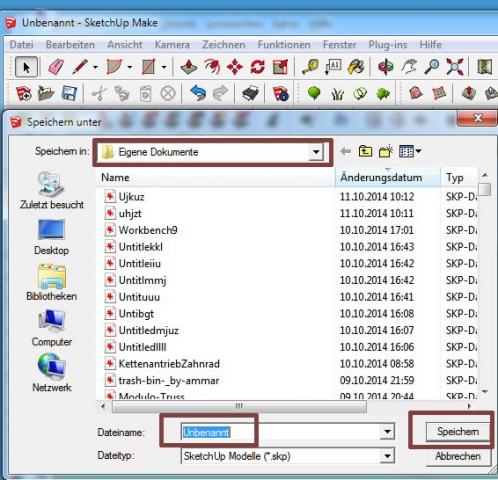498x480 pixels.
Task: Select the Zoom Extents tool
Action: tap(455, 67)
